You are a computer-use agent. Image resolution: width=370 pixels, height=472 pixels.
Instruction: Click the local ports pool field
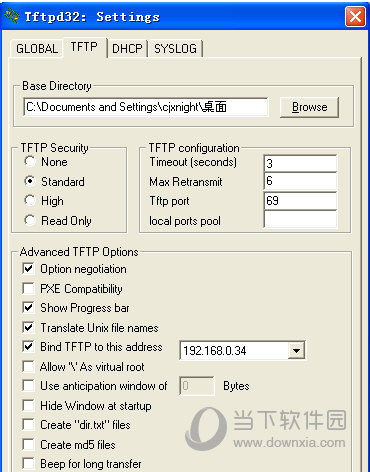coord(300,220)
